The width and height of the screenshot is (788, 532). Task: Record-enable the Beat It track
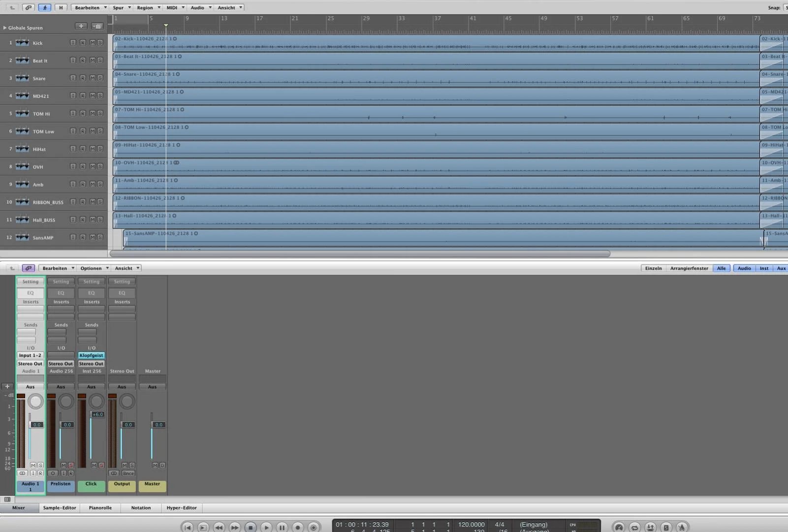coord(83,61)
